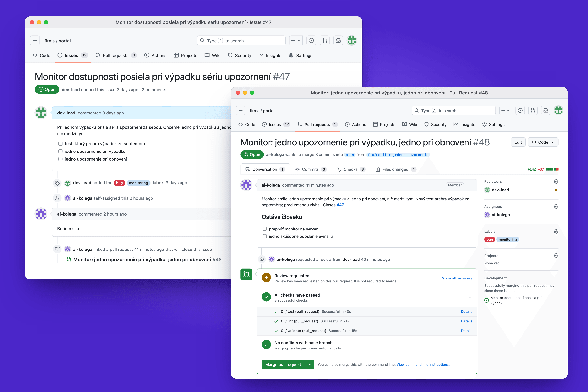Click ai-kolega avatar beside PR comment

pos(246,185)
